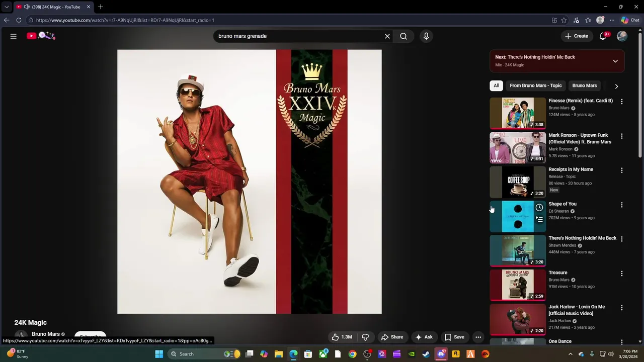
Task: Open YouTube notifications bell
Action: [603, 36]
